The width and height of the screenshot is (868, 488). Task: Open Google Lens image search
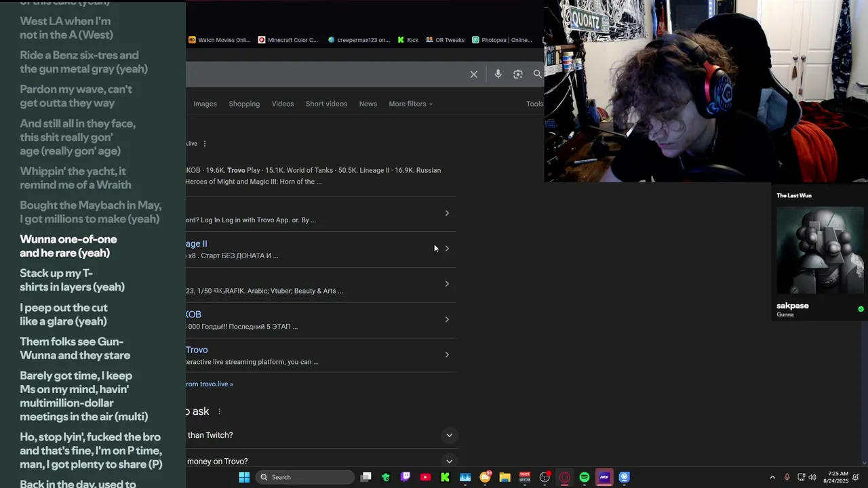pyautogui.click(x=518, y=75)
